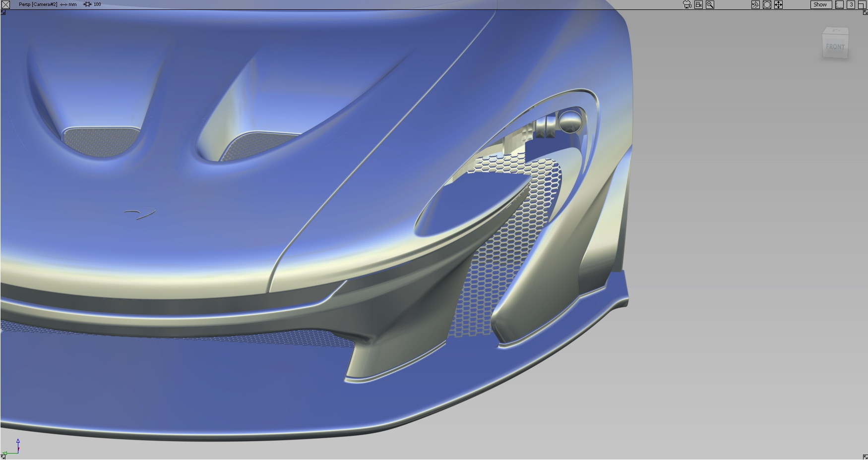The height and width of the screenshot is (460, 868).
Task: Open the mm units selector
Action: (x=72, y=4)
